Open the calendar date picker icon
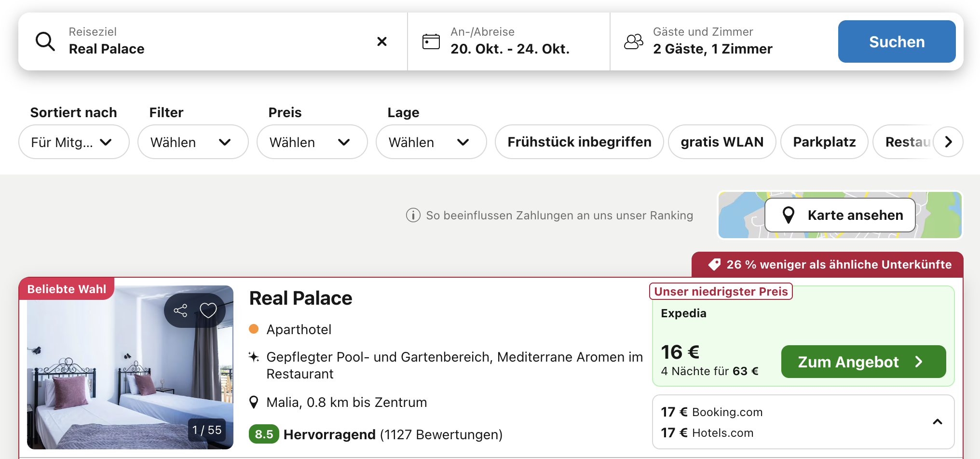The height and width of the screenshot is (459, 980). pos(431,41)
